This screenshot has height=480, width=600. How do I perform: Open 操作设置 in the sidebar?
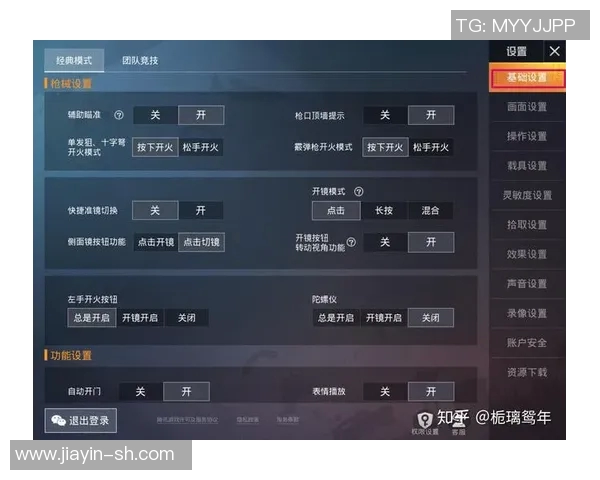pyautogui.click(x=527, y=136)
